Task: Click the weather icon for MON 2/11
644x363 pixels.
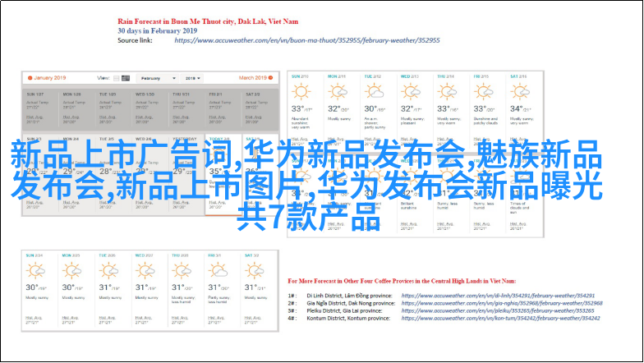Action: (338, 92)
